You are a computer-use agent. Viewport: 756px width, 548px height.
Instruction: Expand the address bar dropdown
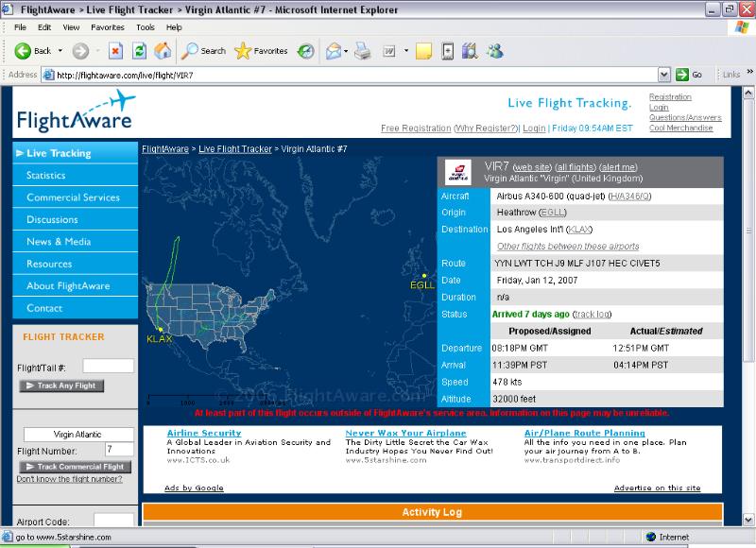coord(664,74)
